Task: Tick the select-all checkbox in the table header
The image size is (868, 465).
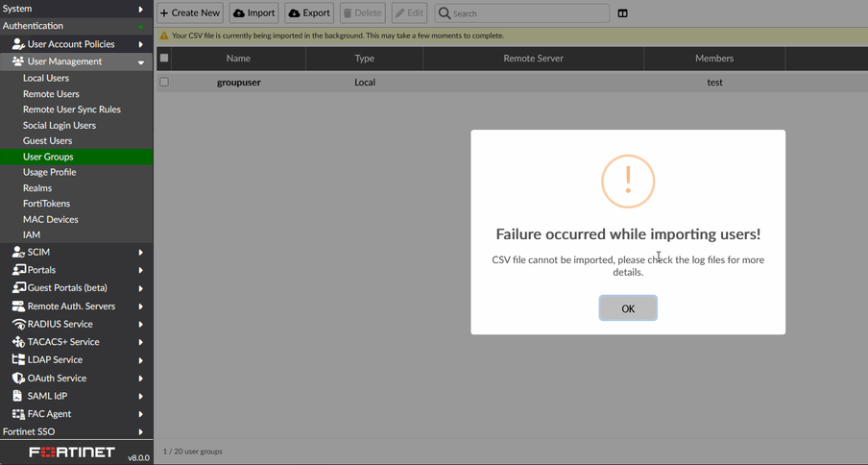Action: click(164, 58)
